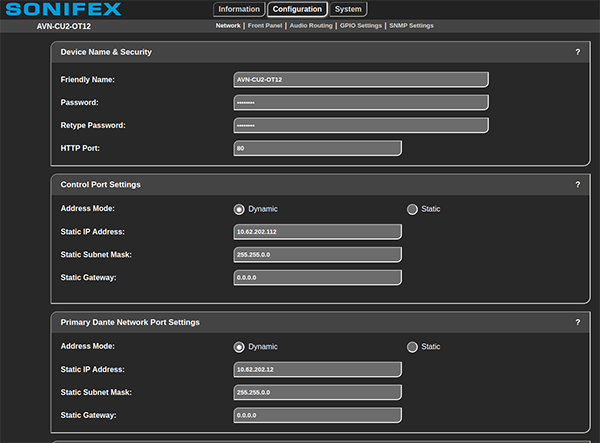Click the Control Port Static IP Address field
Viewport: 600px width, 443px height.
pyautogui.click(x=318, y=232)
